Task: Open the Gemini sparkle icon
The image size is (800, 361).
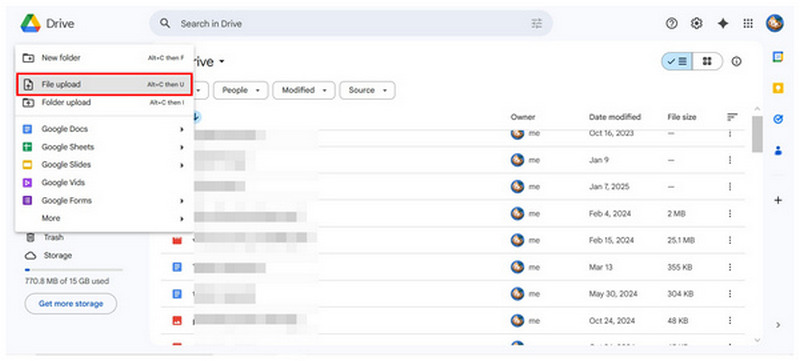Action: [722, 23]
